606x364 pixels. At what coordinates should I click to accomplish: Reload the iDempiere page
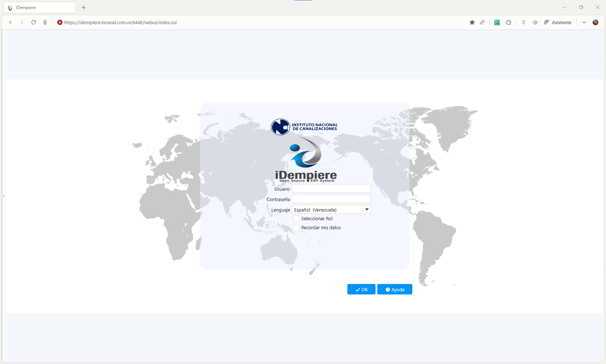tap(34, 22)
